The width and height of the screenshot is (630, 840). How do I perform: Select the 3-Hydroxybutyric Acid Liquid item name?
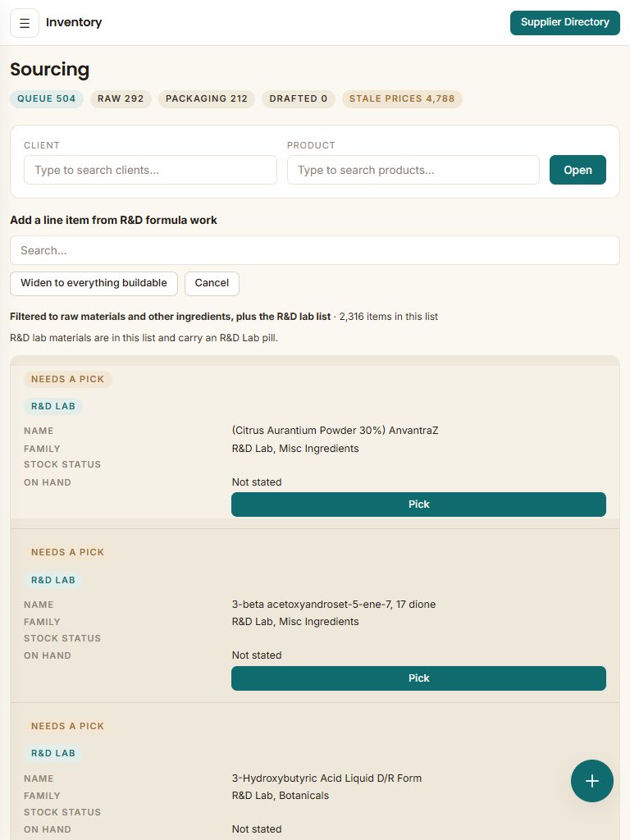click(326, 778)
